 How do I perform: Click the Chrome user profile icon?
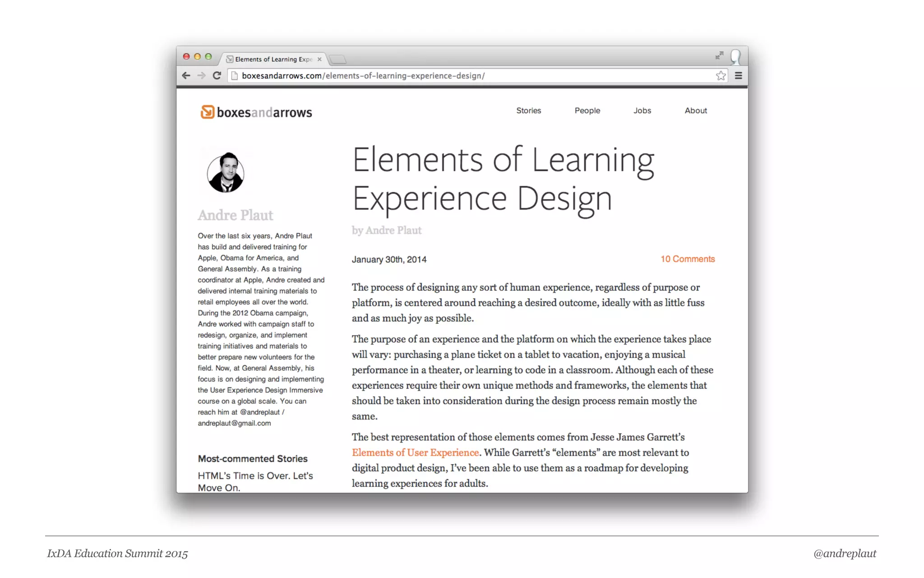pyautogui.click(x=735, y=57)
